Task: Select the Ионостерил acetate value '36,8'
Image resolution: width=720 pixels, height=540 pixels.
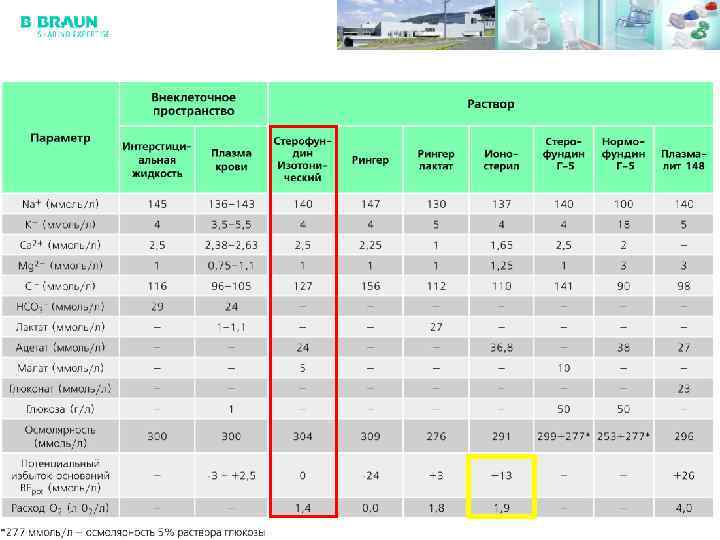Action: click(501, 348)
